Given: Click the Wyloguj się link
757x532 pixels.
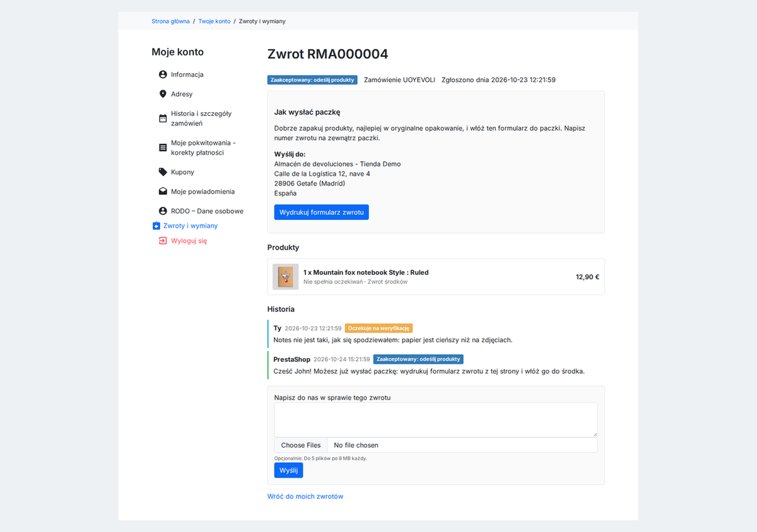Looking at the screenshot, I should [189, 241].
